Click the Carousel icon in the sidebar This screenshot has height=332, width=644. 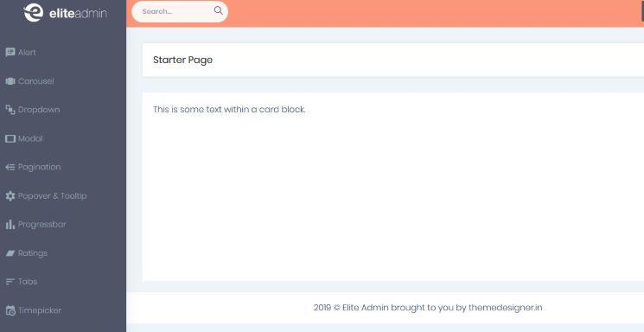pyautogui.click(x=10, y=81)
